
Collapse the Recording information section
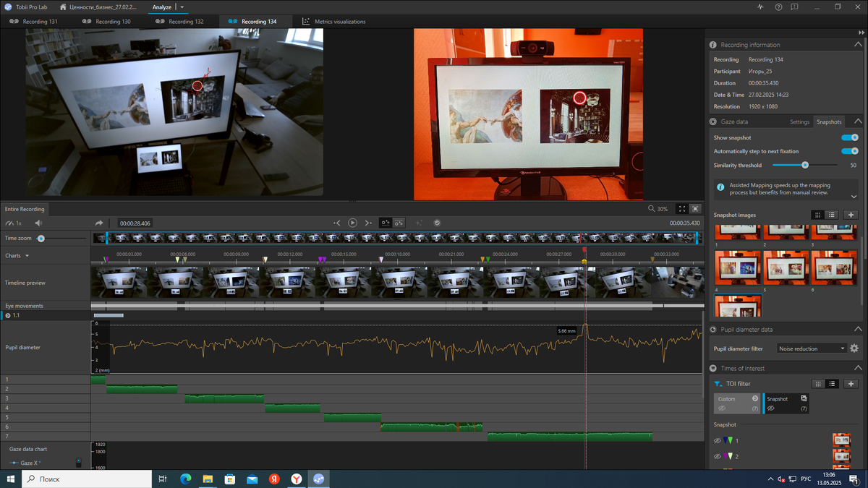(858, 45)
